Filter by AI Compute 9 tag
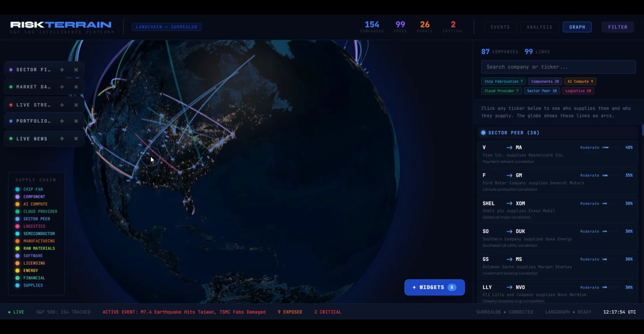644x334 pixels. click(x=580, y=81)
